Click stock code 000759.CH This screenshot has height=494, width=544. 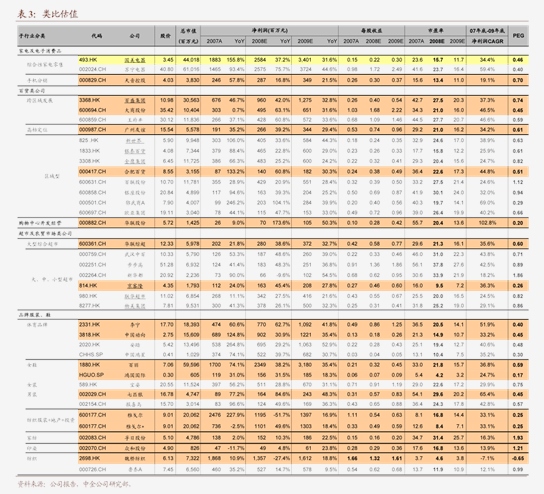click(92, 254)
